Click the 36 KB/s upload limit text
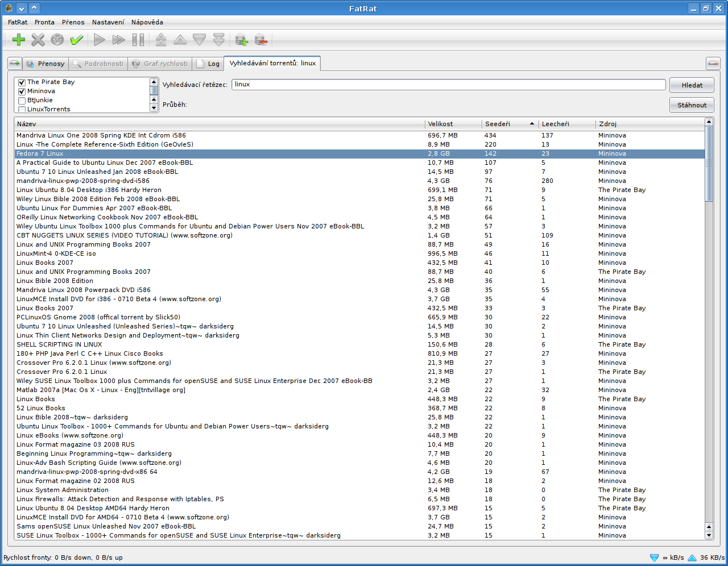 point(712,557)
